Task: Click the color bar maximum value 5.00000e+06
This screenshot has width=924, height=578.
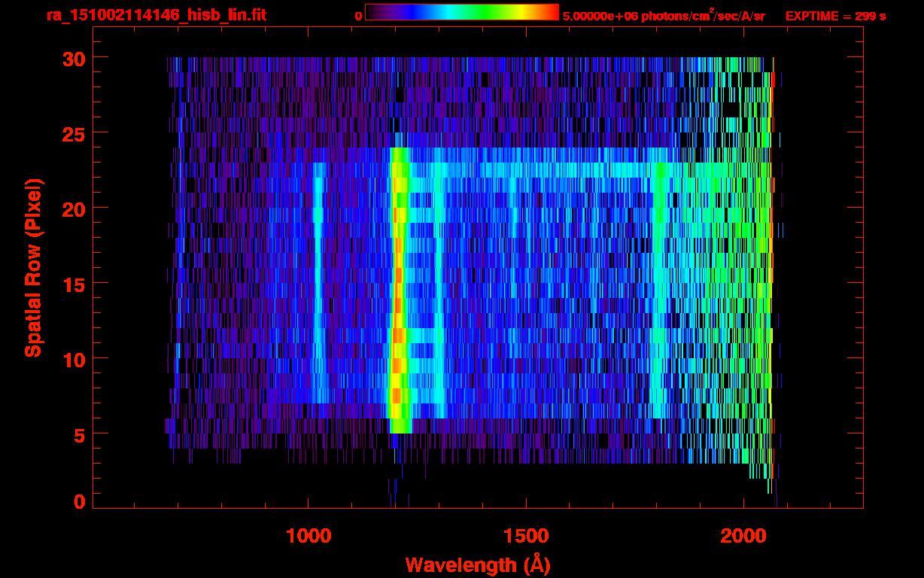Action: pyautogui.click(x=599, y=16)
